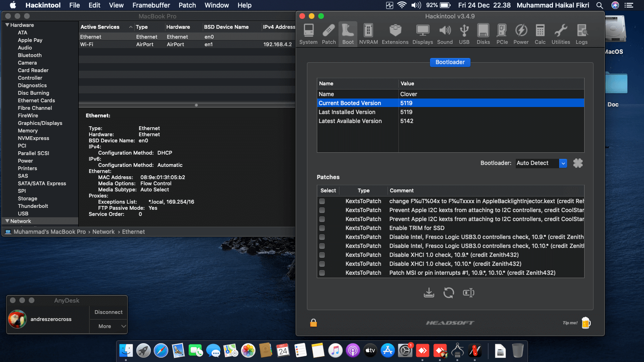644x362 pixels.
Task: Switch to the USB section icon
Action: pyautogui.click(x=464, y=34)
